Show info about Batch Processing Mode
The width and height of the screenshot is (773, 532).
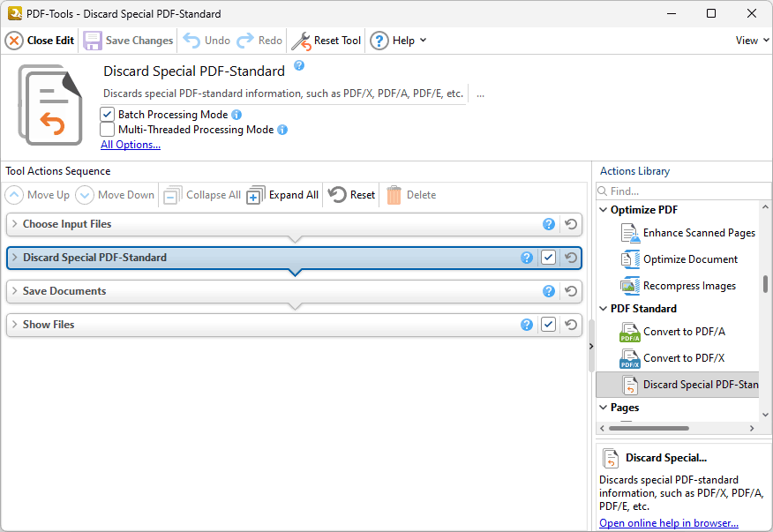(x=236, y=115)
